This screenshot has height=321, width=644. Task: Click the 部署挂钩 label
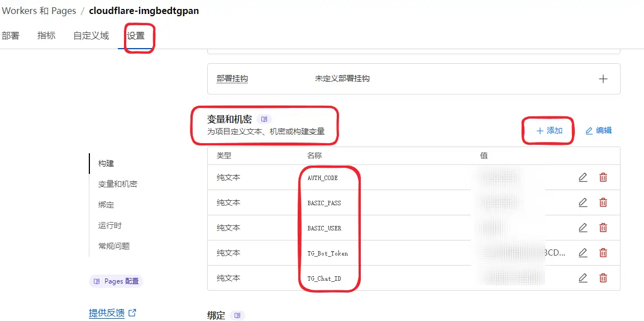[x=232, y=78]
